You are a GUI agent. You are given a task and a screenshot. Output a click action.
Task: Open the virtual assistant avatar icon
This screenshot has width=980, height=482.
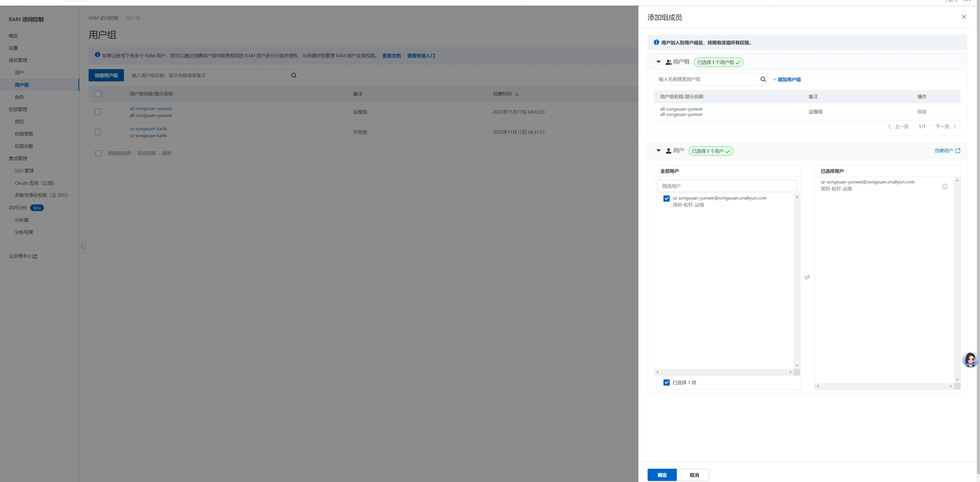(x=970, y=359)
